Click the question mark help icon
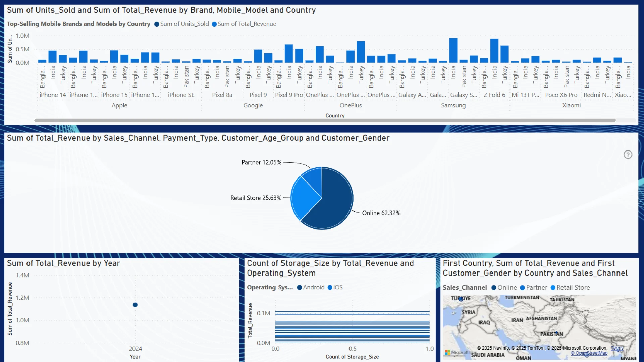 [x=628, y=155]
